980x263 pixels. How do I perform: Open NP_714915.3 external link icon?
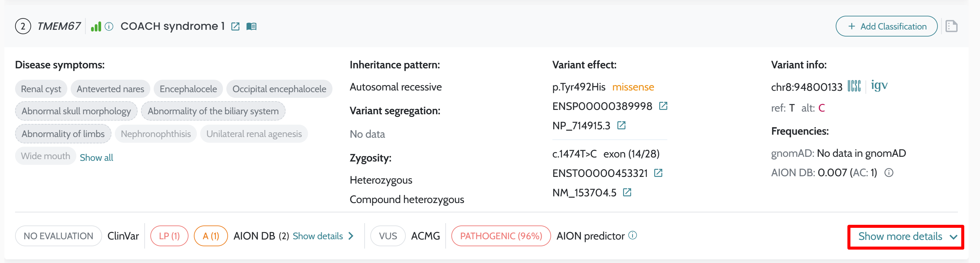coord(621,126)
